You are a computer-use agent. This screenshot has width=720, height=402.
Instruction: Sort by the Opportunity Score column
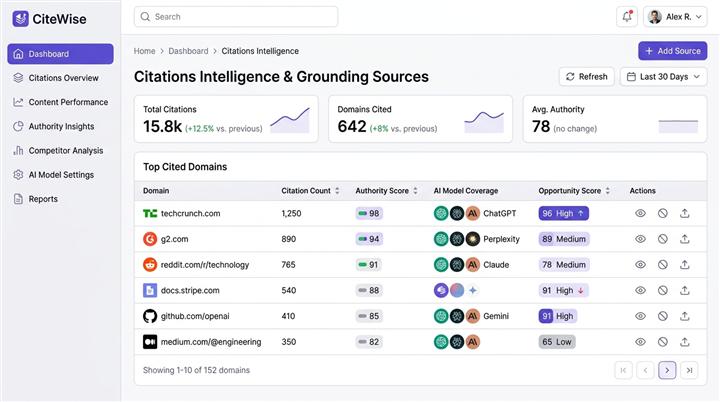point(608,191)
